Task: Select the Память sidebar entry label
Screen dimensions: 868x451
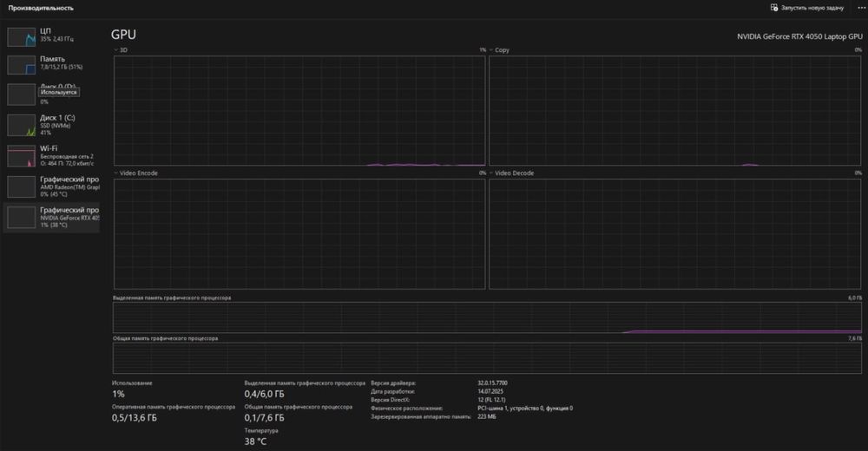Action: coord(52,59)
